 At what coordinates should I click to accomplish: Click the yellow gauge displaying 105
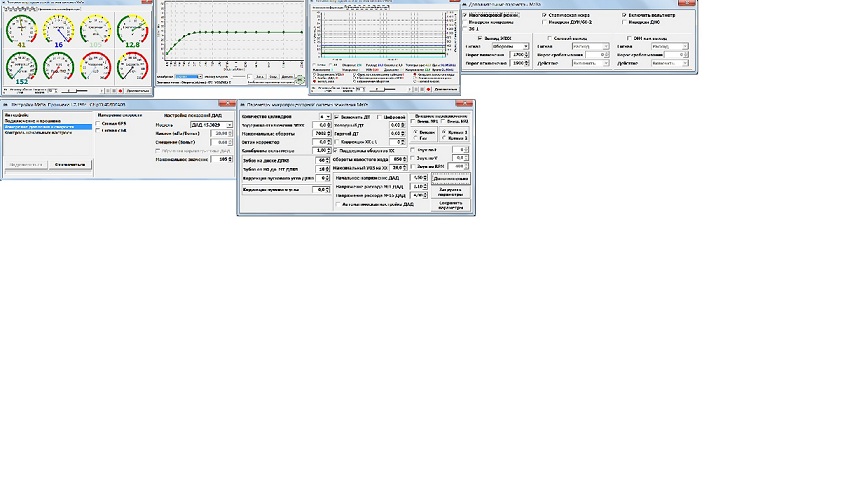coord(96,30)
